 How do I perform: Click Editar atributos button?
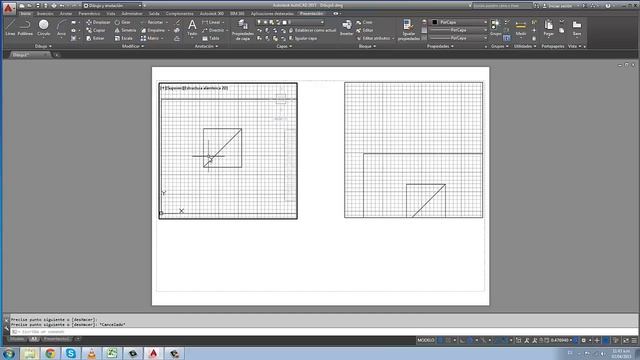point(373,38)
